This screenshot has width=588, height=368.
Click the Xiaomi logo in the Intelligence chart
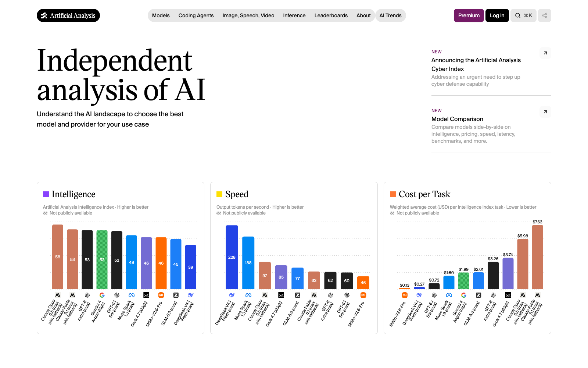pos(161,295)
